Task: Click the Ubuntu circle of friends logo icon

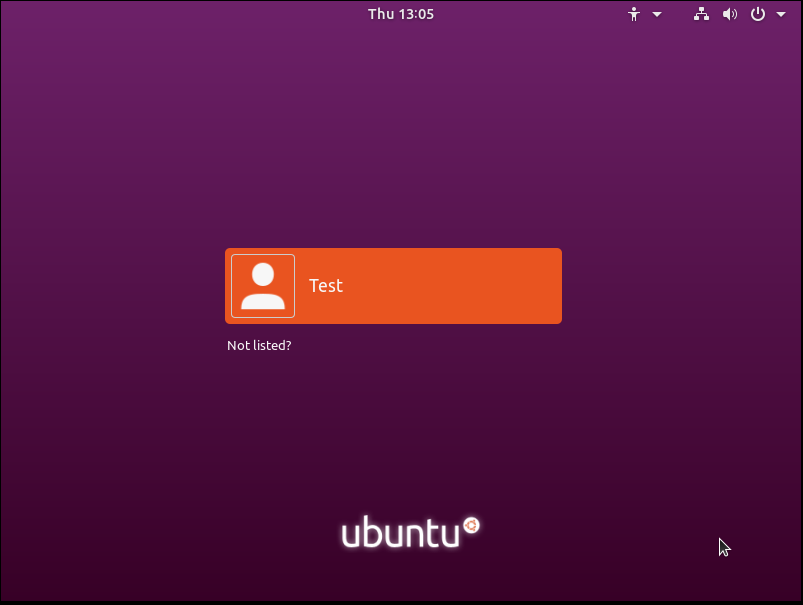Action: [472, 525]
